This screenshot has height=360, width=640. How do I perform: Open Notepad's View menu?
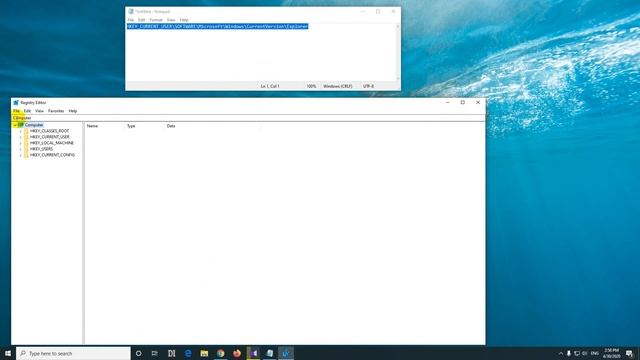point(171,20)
